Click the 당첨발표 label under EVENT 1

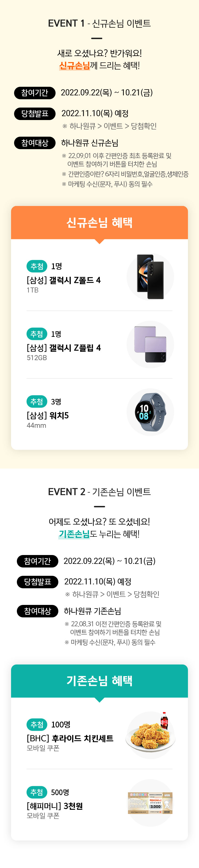[x=35, y=114]
